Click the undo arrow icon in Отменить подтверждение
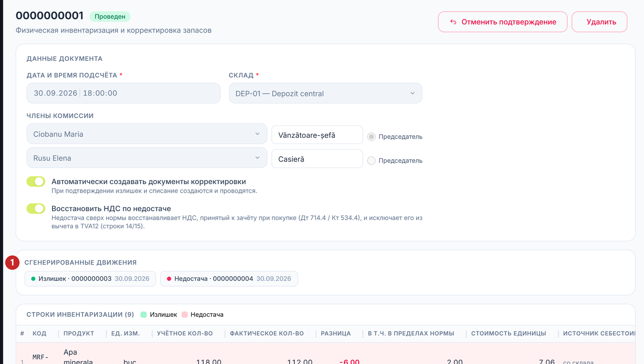This screenshot has height=364, width=644. point(453,22)
